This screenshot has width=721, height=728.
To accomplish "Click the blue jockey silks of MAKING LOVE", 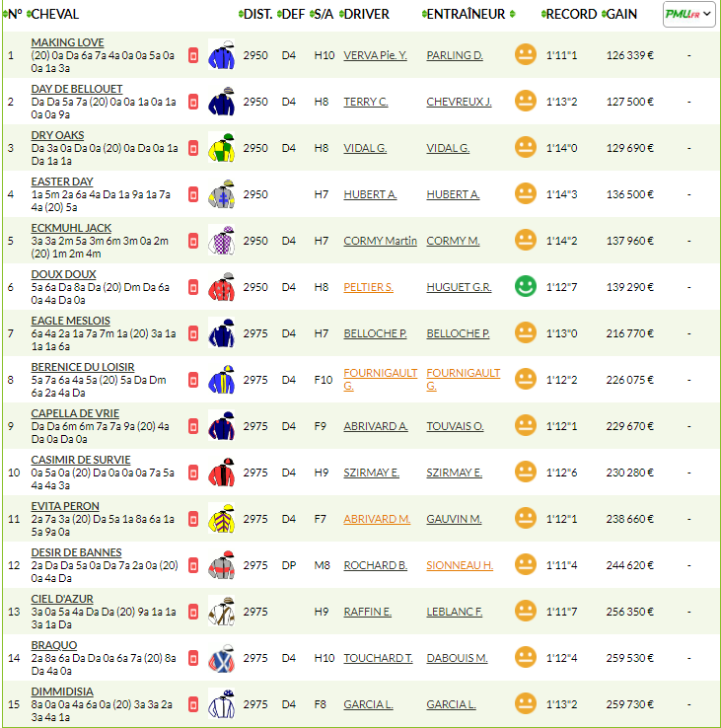I will coord(222,55).
